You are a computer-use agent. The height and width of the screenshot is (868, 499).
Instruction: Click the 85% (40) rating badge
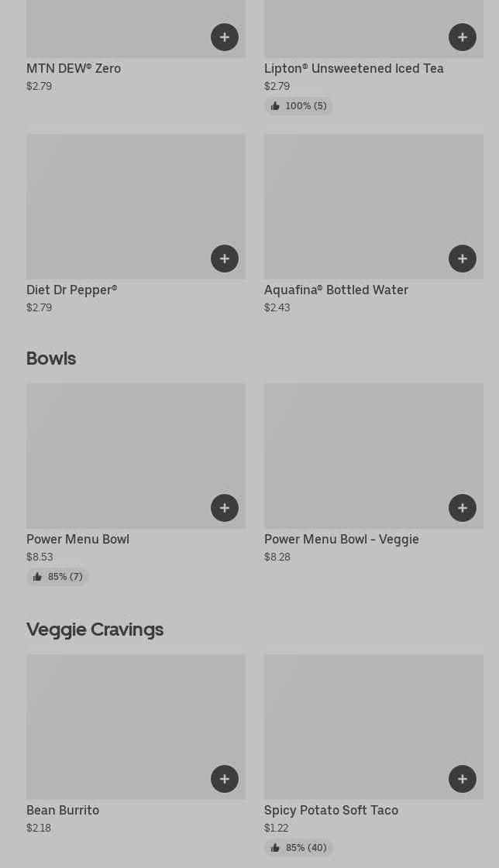(299, 848)
